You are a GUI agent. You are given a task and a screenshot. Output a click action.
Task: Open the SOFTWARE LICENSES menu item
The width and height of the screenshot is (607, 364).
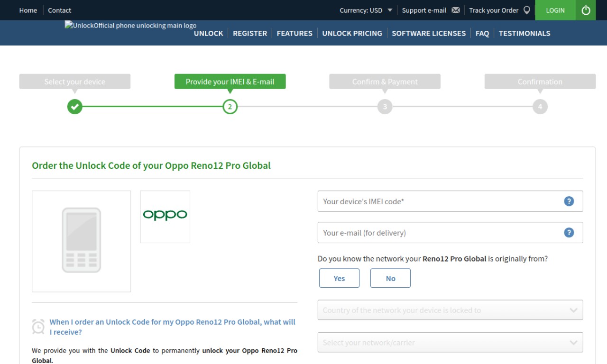pos(429,33)
